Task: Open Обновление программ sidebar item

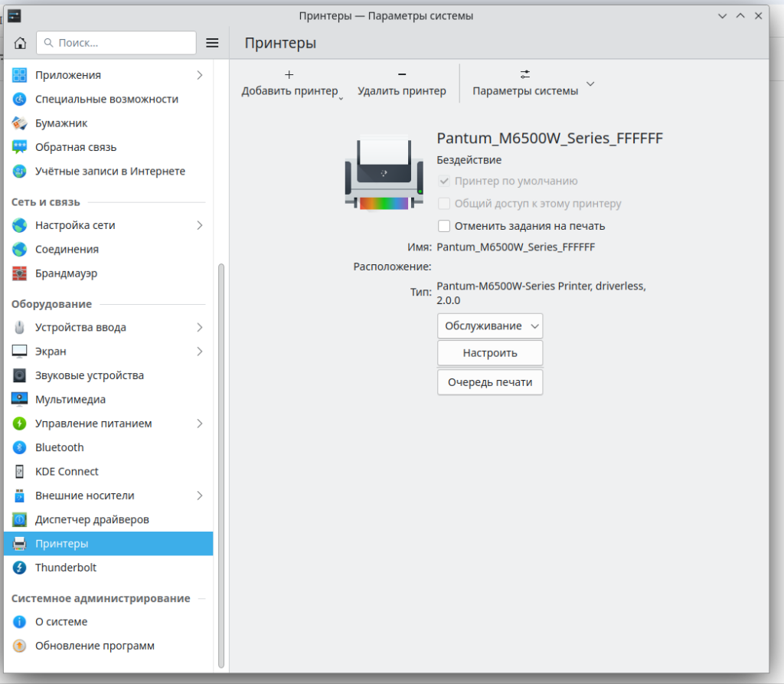Action: click(x=94, y=646)
